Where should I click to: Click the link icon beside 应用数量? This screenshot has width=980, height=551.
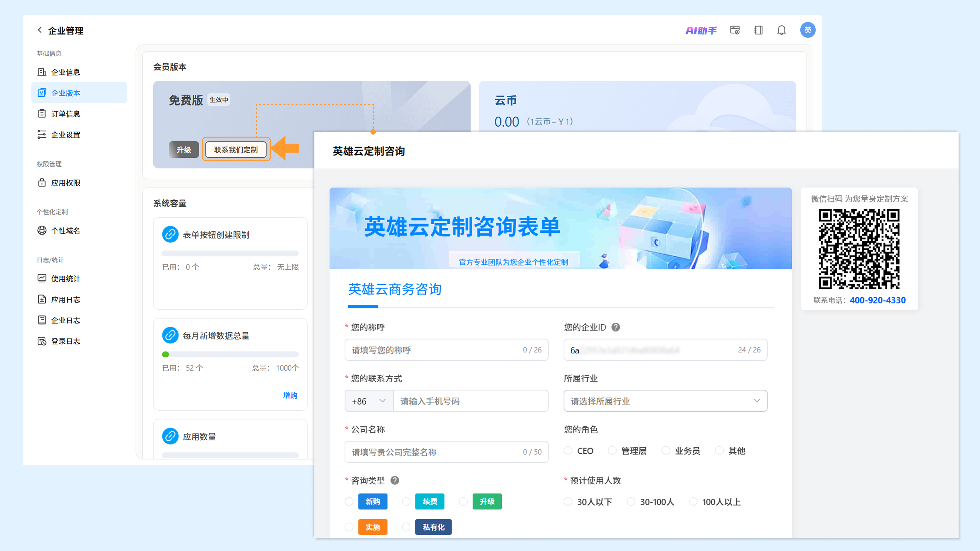(x=170, y=436)
